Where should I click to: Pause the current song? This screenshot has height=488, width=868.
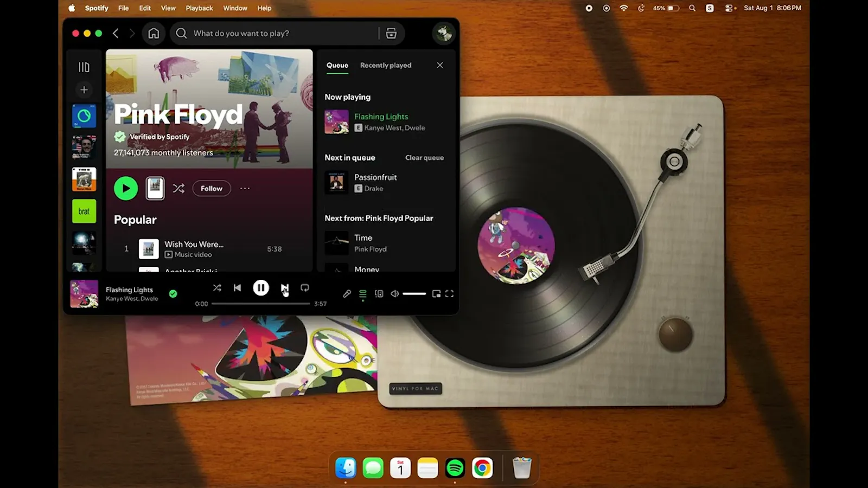coord(261,288)
